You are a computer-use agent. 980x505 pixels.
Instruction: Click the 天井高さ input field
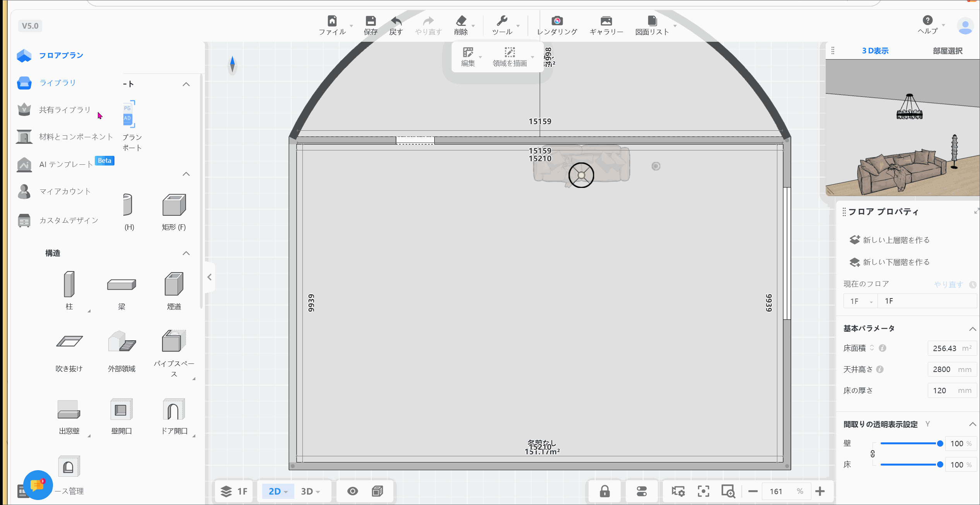tap(952, 369)
